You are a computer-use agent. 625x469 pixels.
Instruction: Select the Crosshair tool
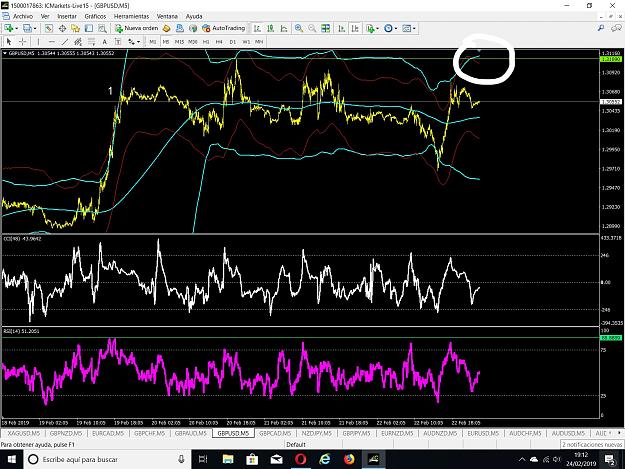tap(22, 41)
